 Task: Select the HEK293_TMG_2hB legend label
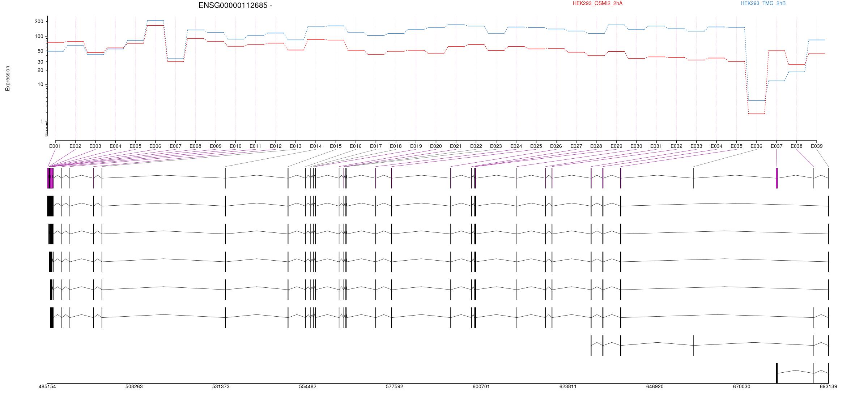pos(763,3)
